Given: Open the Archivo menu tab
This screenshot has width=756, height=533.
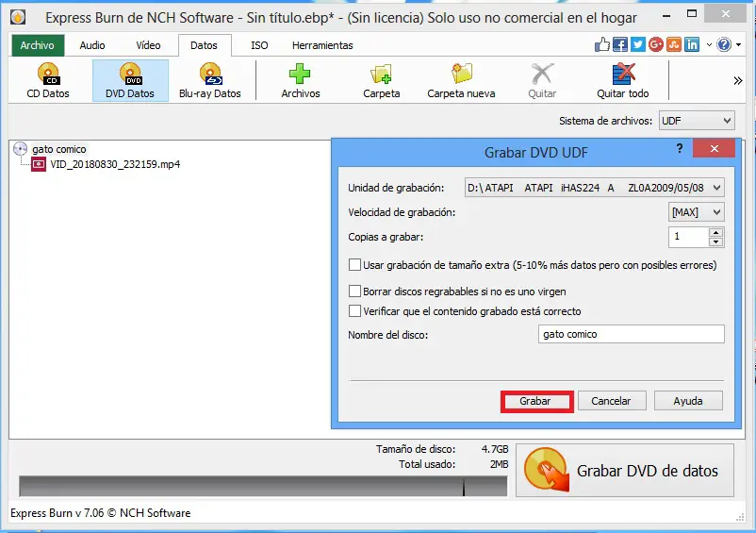Looking at the screenshot, I should click(x=38, y=45).
